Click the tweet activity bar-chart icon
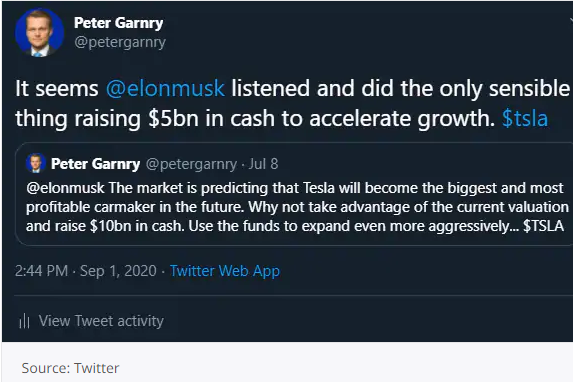 coord(24,321)
